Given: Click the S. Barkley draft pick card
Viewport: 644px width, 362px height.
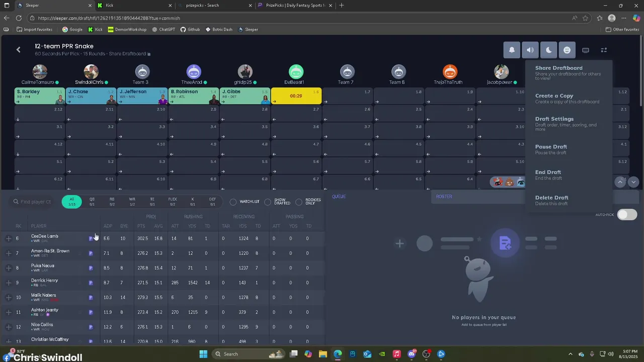Looking at the screenshot, I should pyautogui.click(x=40, y=96).
